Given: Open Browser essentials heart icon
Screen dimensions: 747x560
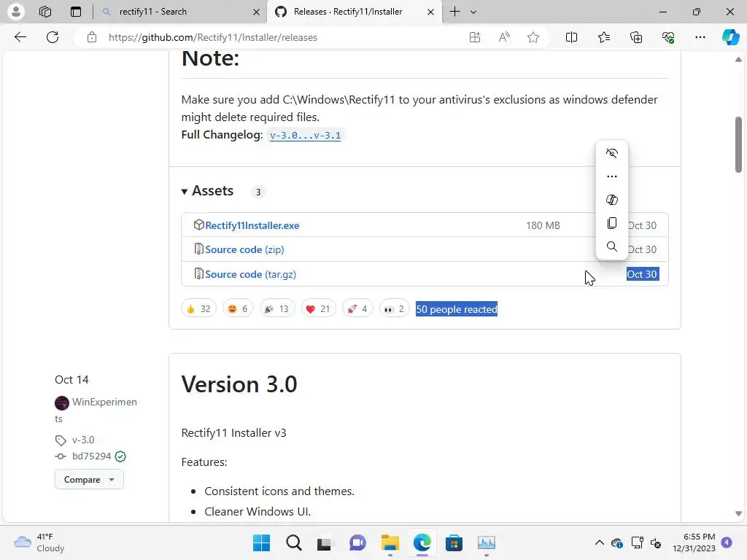Looking at the screenshot, I should (668, 37).
